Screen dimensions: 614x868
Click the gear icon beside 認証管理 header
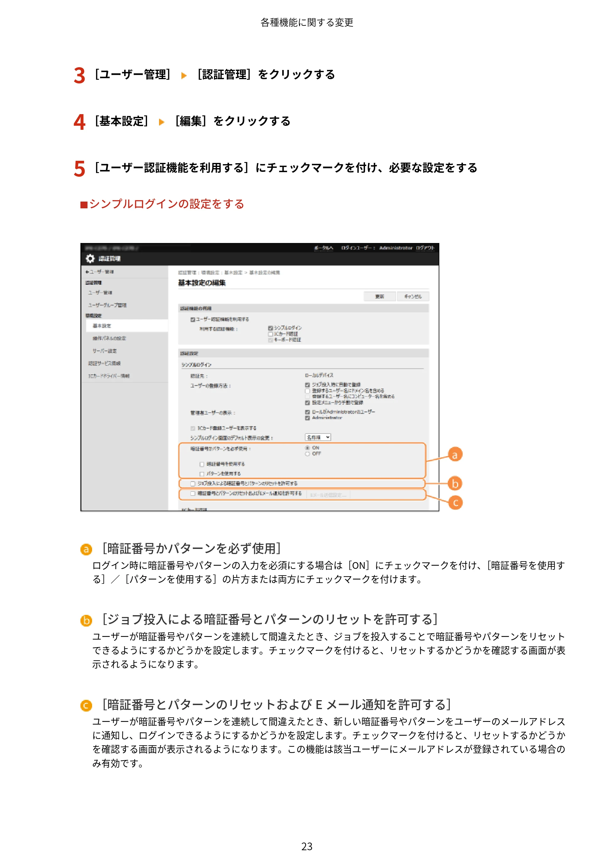(x=90, y=258)
